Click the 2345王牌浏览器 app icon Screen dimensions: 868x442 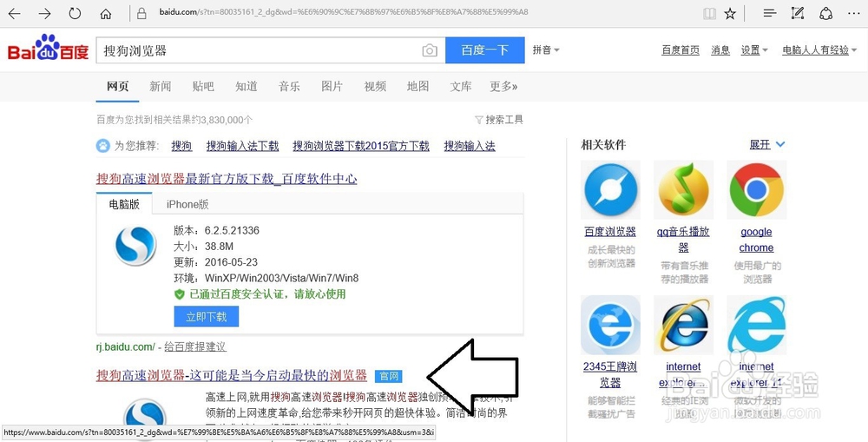(x=610, y=325)
